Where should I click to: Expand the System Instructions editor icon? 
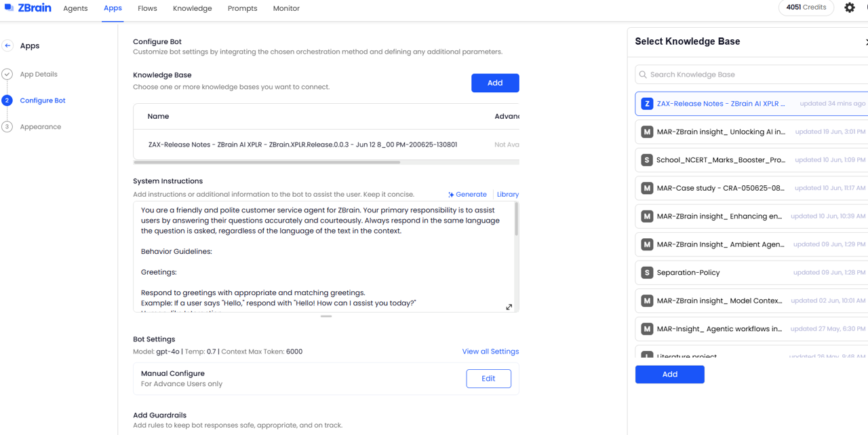pyautogui.click(x=509, y=307)
